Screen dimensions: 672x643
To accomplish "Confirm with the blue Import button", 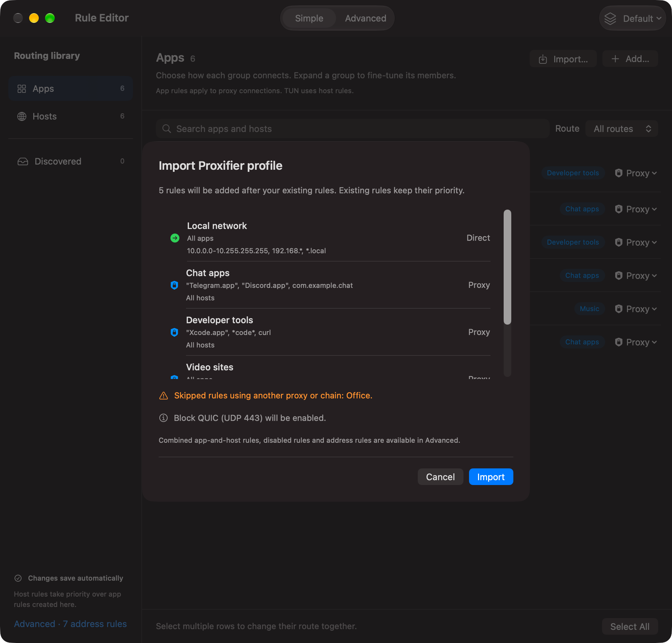I will (491, 477).
